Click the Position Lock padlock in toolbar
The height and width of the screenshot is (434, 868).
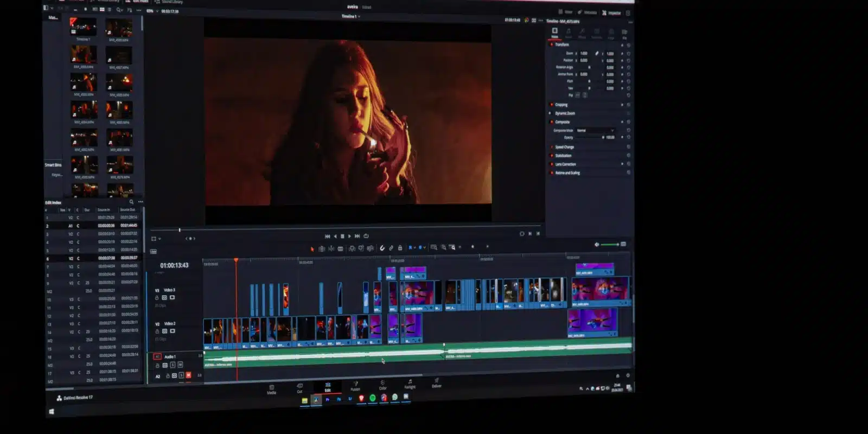400,248
